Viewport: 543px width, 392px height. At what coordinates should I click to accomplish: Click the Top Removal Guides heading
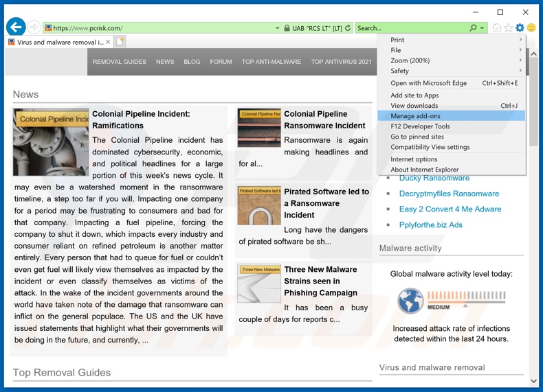[62, 372]
